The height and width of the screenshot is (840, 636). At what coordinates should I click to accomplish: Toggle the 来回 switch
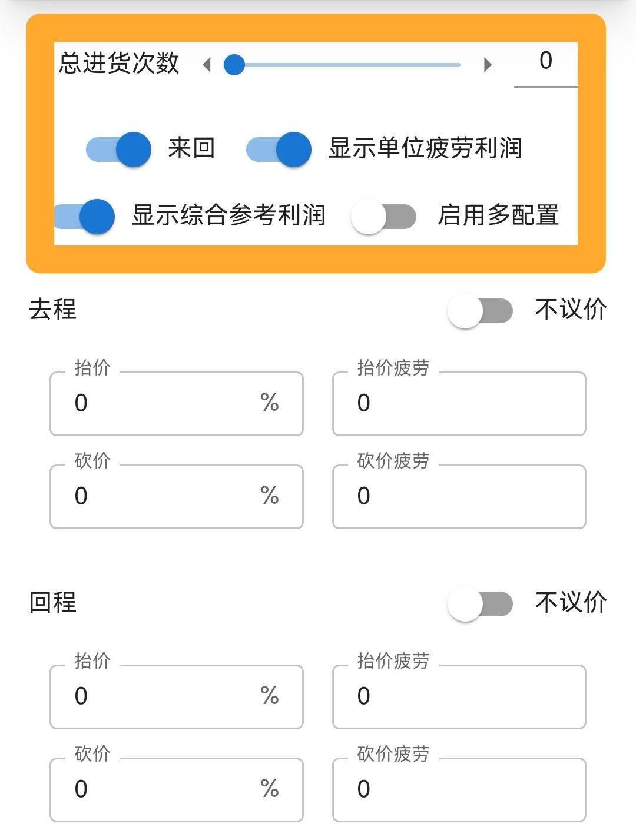click(x=119, y=149)
